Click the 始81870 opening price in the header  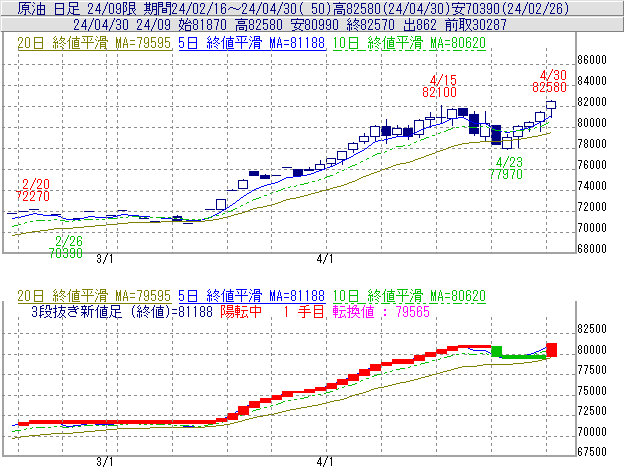tap(203, 25)
